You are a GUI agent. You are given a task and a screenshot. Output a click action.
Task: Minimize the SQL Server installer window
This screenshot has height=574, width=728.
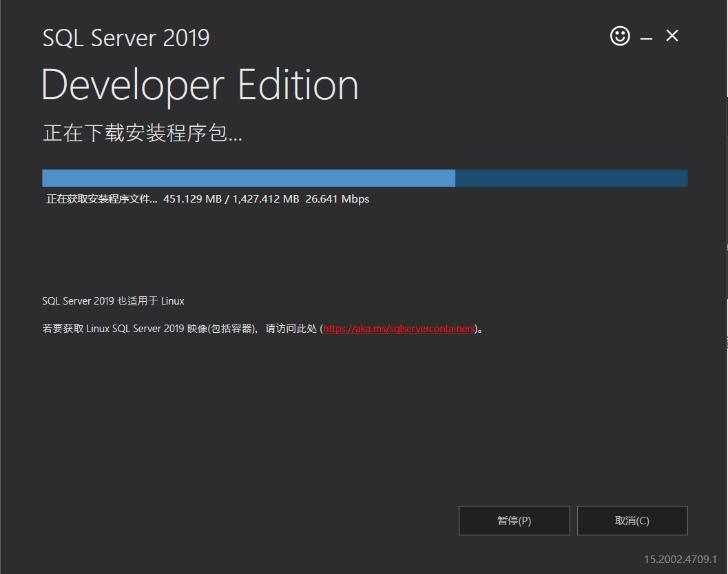pos(646,35)
